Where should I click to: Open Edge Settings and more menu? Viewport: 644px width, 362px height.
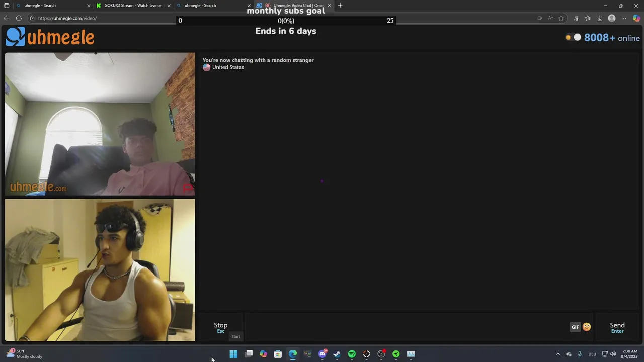coord(624,18)
